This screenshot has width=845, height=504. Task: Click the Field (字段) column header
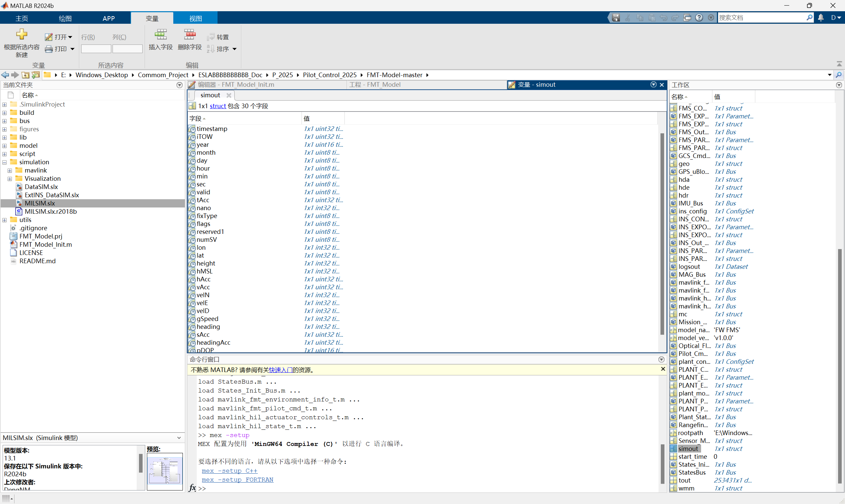[x=245, y=118]
